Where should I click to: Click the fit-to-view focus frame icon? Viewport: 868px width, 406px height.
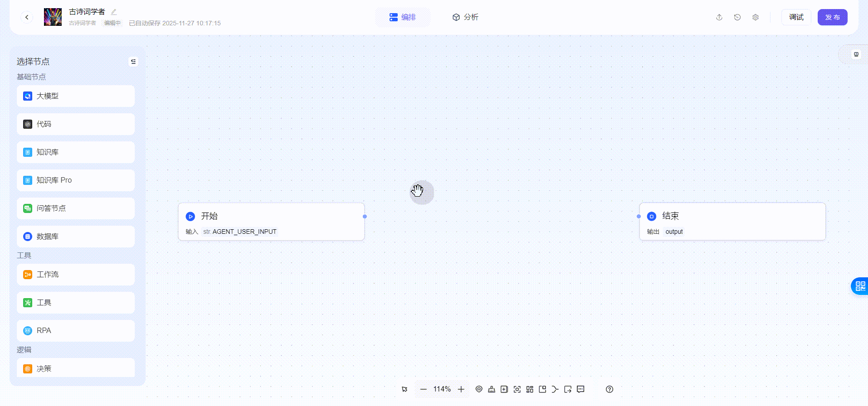point(517,389)
